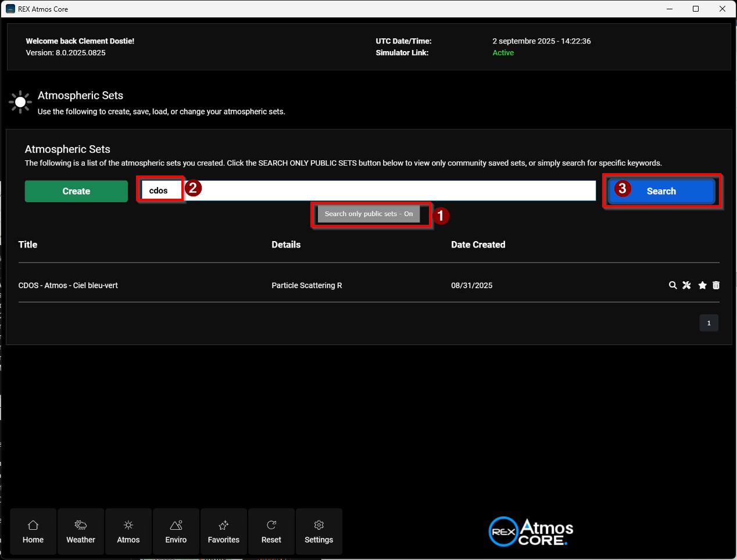Click the green Active simulator link status
737x560 pixels.
click(x=503, y=53)
